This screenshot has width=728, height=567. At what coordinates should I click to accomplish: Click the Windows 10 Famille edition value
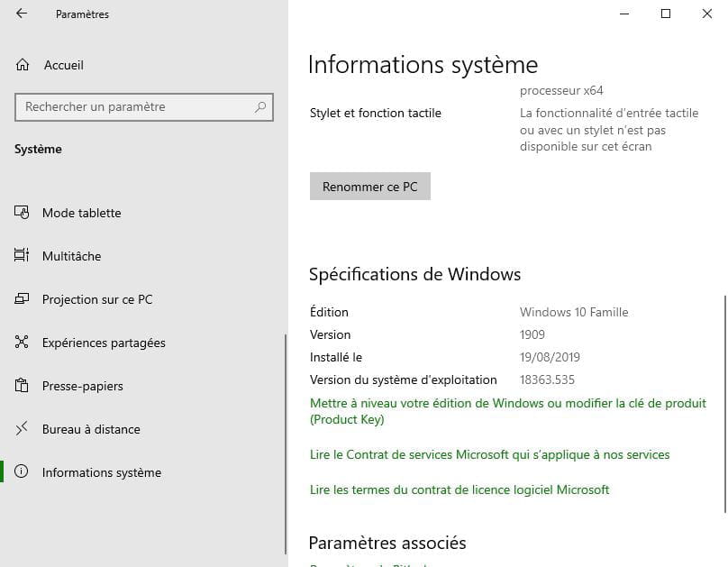coord(574,312)
